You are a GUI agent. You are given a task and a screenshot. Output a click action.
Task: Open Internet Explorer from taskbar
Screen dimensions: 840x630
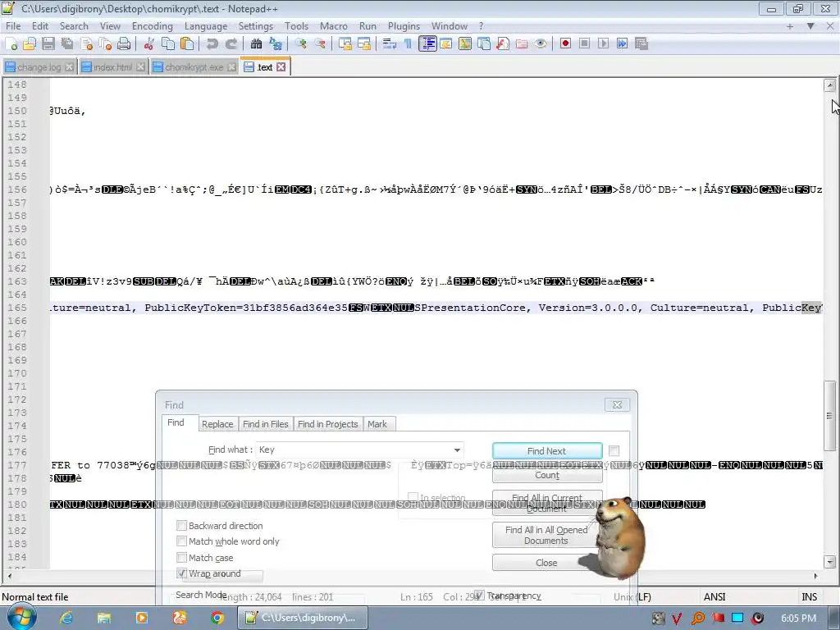tap(66, 618)
